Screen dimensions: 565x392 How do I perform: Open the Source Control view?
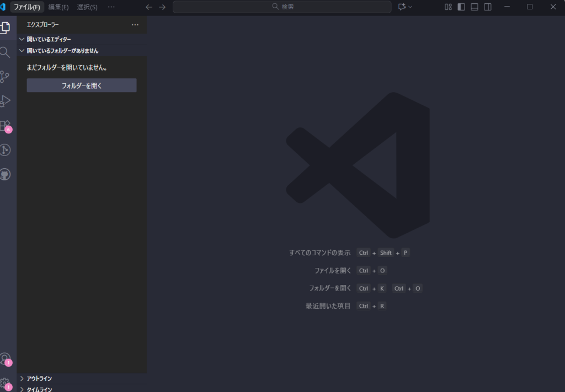coord(5,77)
